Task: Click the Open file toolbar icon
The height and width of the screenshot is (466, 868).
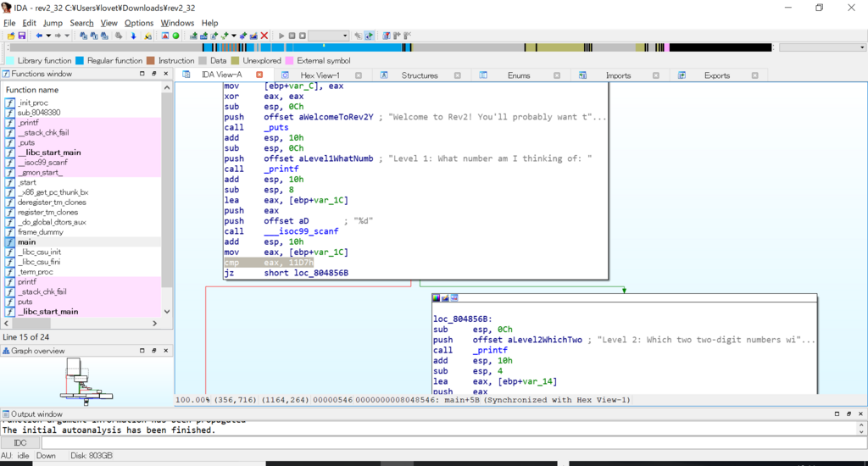Action: (x=11, y=36)
